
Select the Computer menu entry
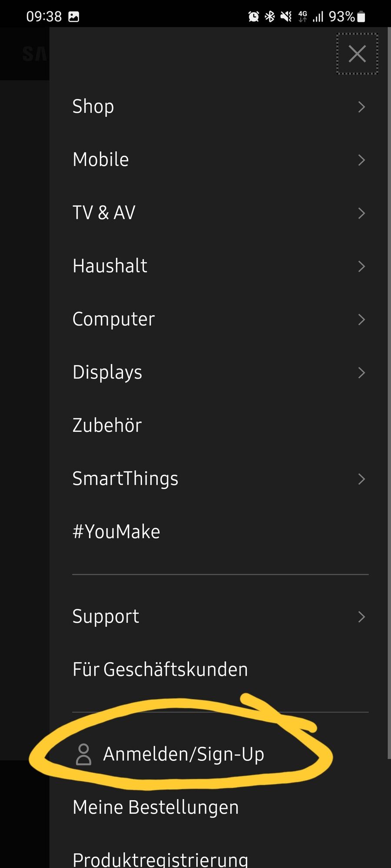click(220, 319)
